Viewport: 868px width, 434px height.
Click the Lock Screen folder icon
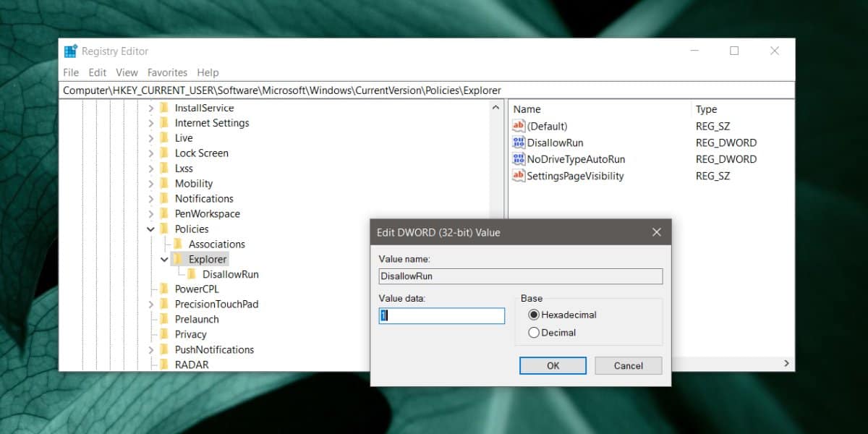pos(165,153)
